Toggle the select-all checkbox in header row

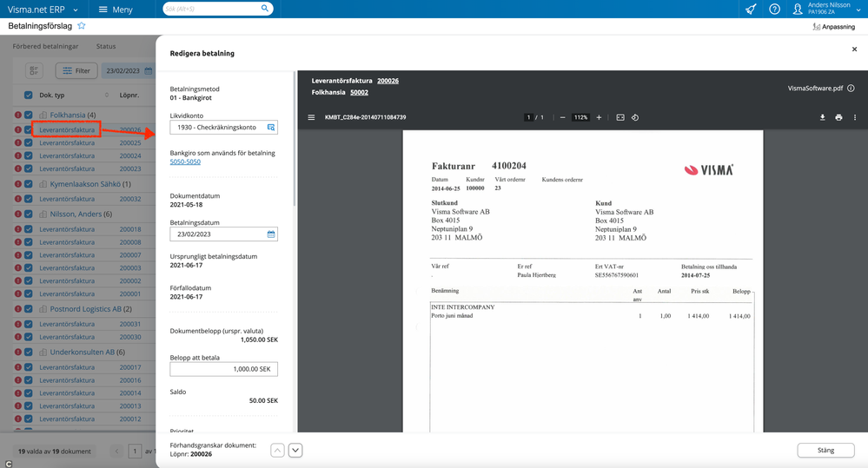(x=28, y=96)
